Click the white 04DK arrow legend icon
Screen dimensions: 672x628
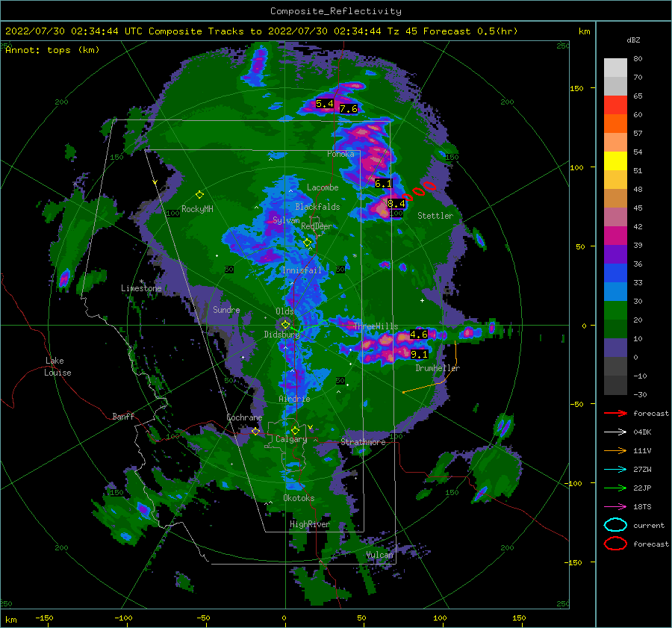click(x=615, y=432)
